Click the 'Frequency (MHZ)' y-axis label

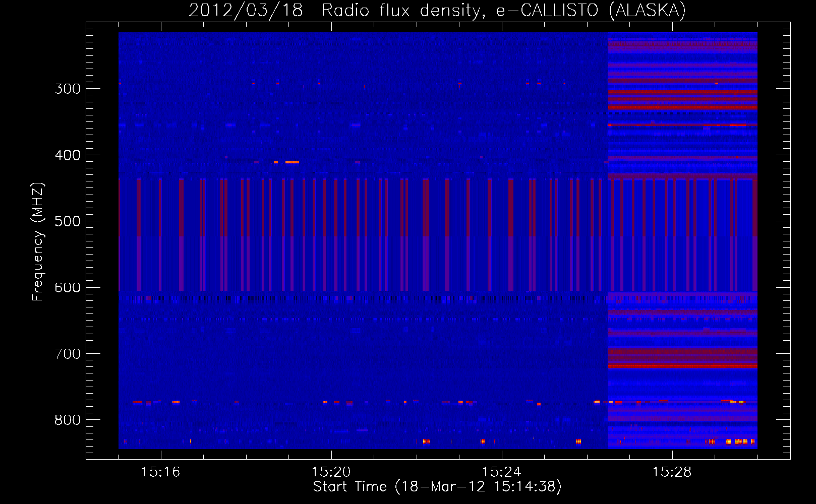click(38, 241)
